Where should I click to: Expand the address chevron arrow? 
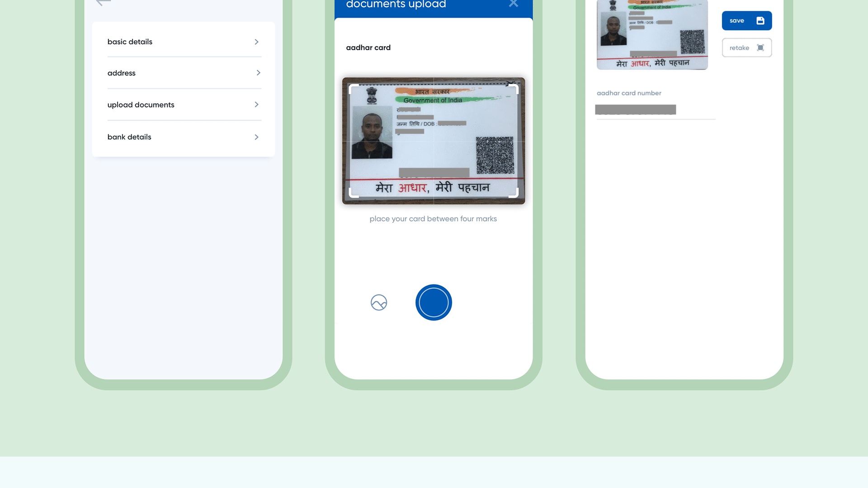click(258, 73)
